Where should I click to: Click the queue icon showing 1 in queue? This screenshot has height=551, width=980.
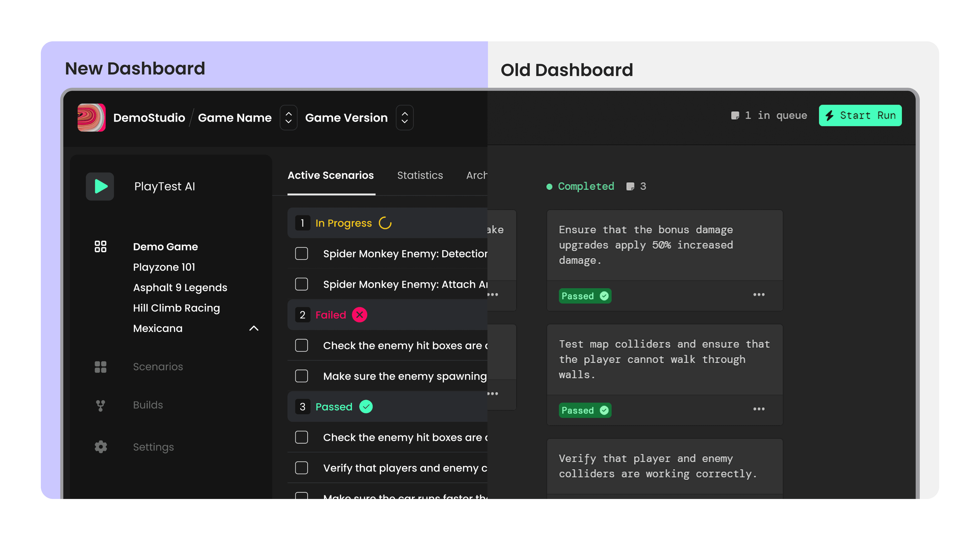click(x=735, y=115)
